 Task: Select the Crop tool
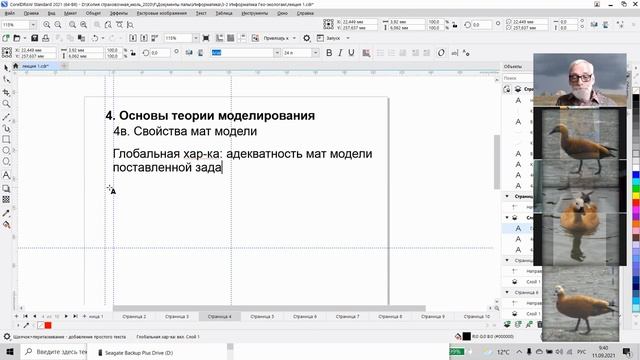pyautogui.click(x=6, y=92)
